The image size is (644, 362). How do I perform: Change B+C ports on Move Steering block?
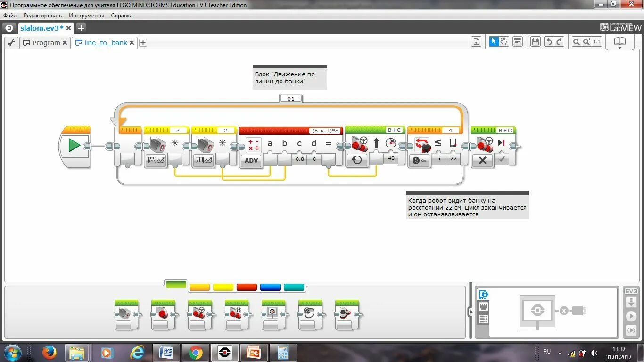coord(394,130)
